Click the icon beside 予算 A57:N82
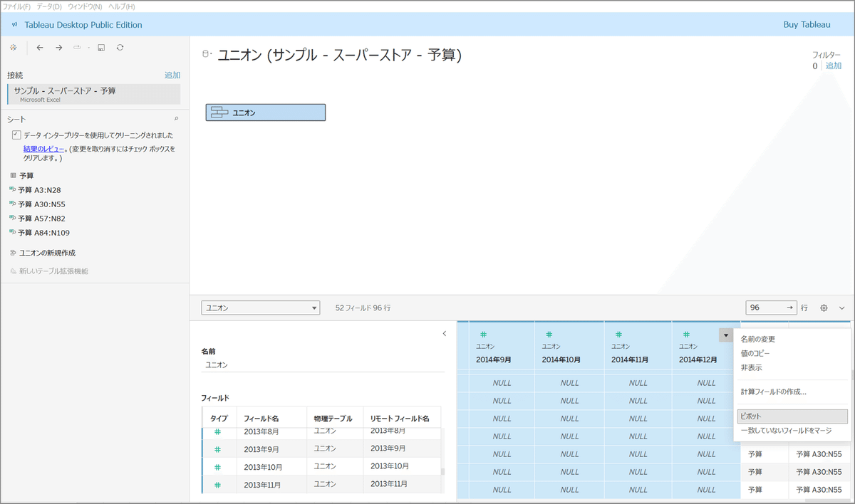This screenshot has width=855, height=504. pyautogui.click(x=13, y=218)
